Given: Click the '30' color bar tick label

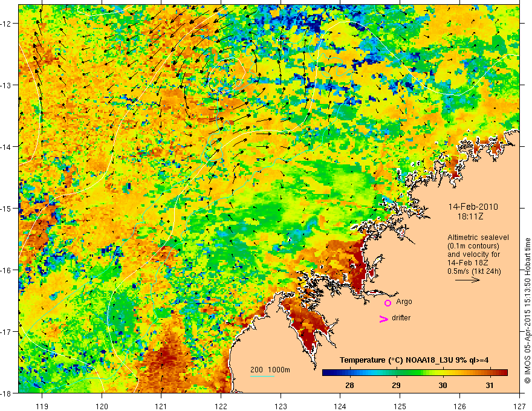Looking at the screenshot, I should [443, 385].
